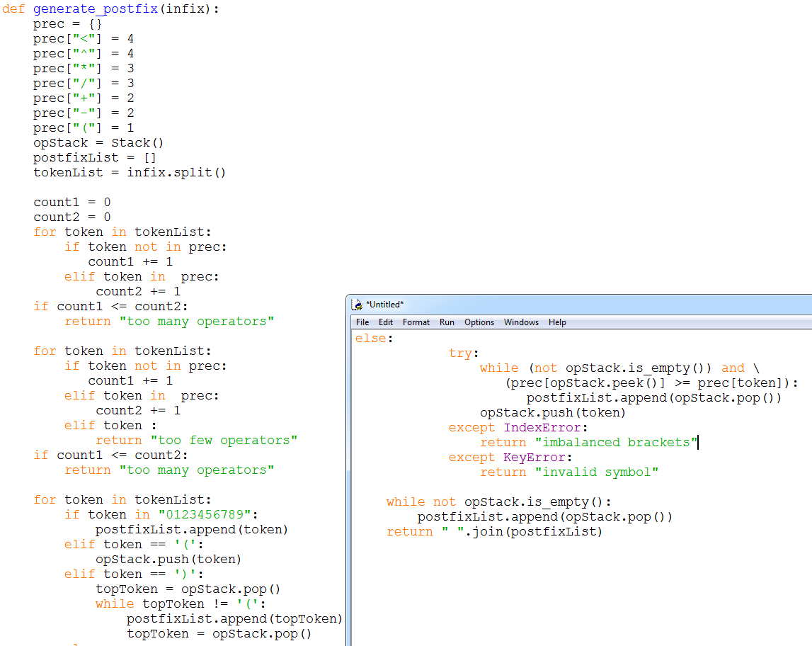Open the Options menu
This screenshot has width=812, height=646.
[479, 322]
